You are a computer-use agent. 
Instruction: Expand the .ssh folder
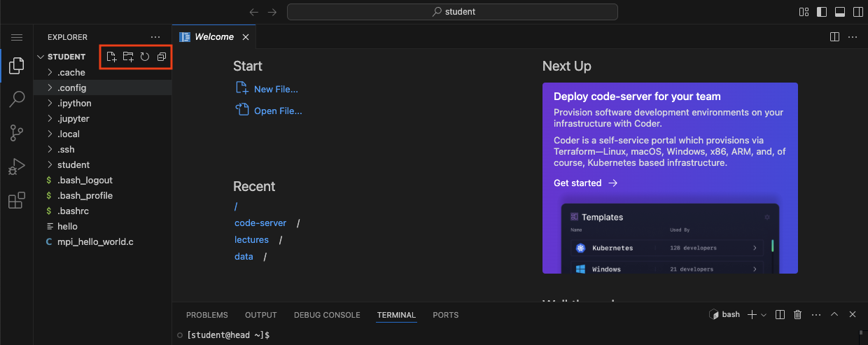tap(66, 149)
